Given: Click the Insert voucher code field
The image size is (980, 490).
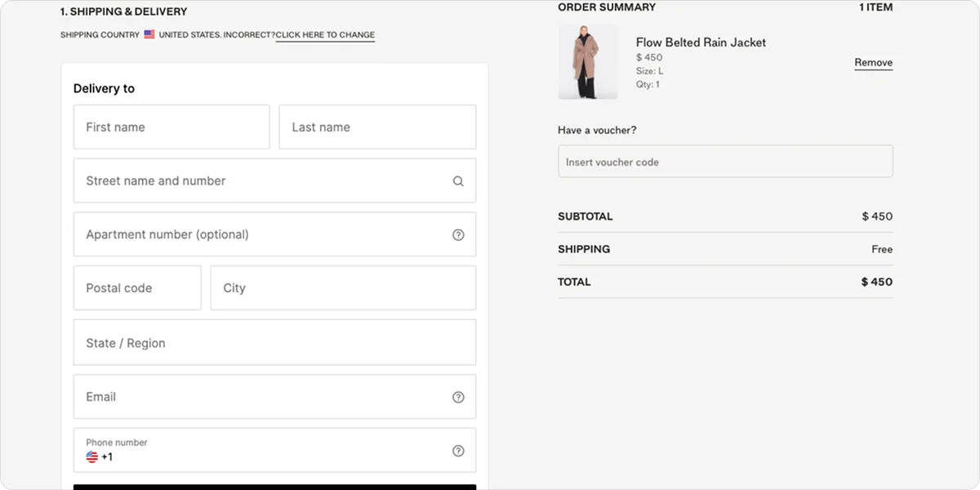Looking at the screenshot, I should click(x=725, y=162).
